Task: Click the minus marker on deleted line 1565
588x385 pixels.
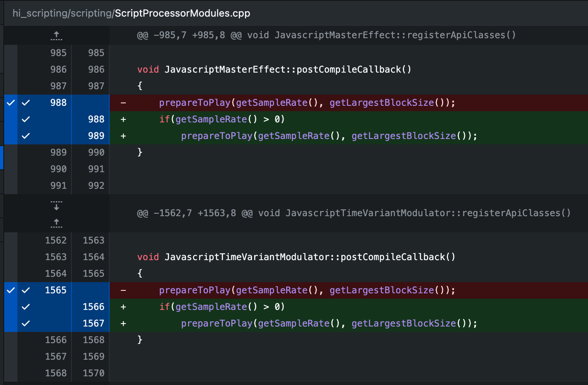Action: [123, 290]
